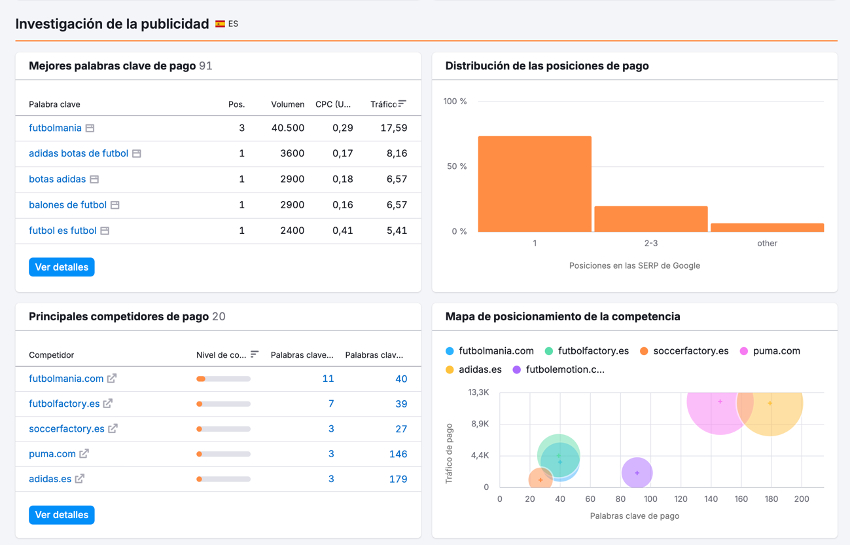Viewport: 850px width, 546px height.
Task: Click external link icon for futbolmania.com
Action: 112,379
